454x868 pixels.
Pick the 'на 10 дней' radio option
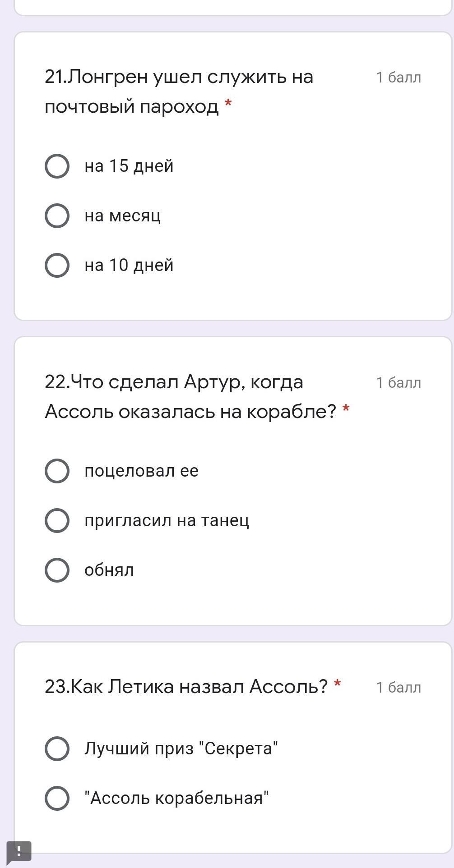[57, 265]
